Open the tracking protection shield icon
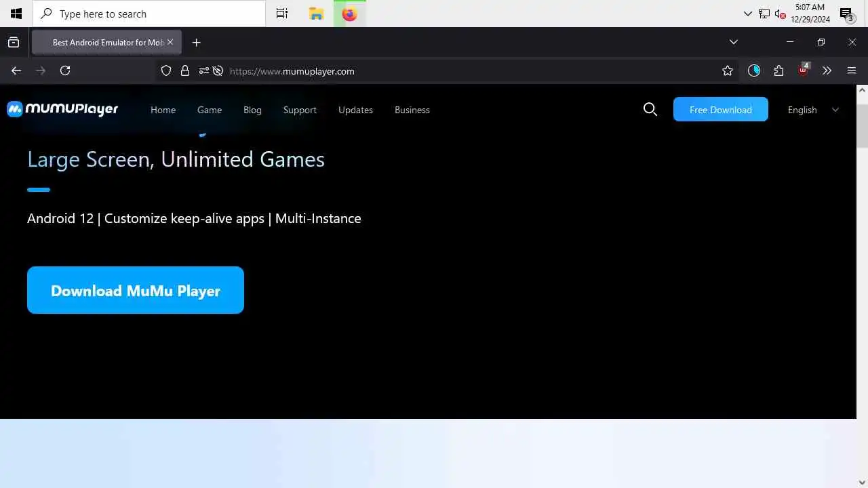This screenshot has width=868, height=488. [166, 70]
